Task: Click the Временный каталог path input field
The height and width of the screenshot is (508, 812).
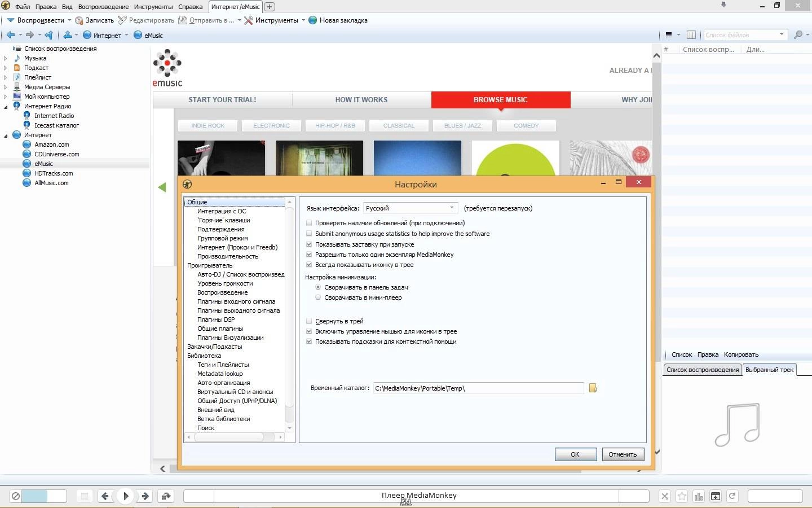Action: pos(478,388)
